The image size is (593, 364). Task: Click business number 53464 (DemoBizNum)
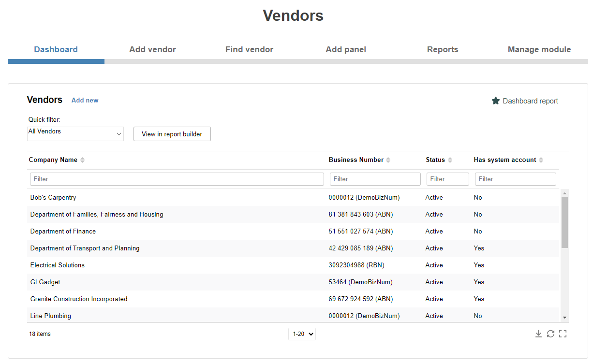(x=360, y=282)
